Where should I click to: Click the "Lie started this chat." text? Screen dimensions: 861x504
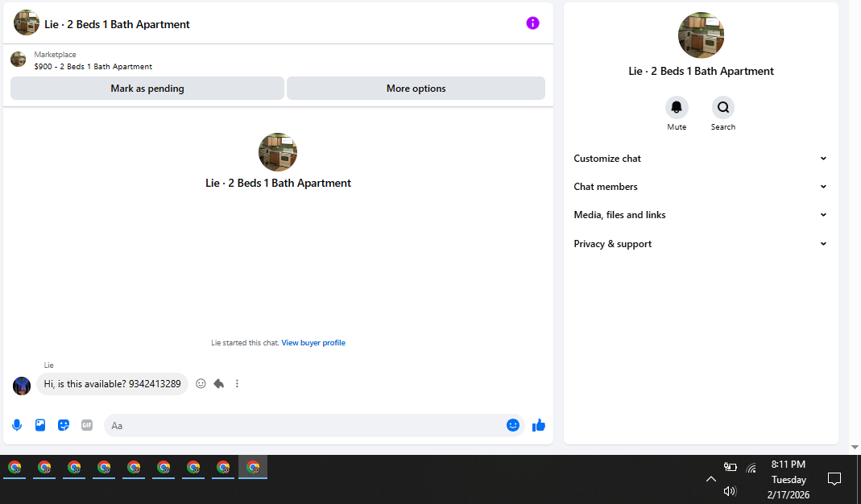pyautogui.click(x=245, y=343)
